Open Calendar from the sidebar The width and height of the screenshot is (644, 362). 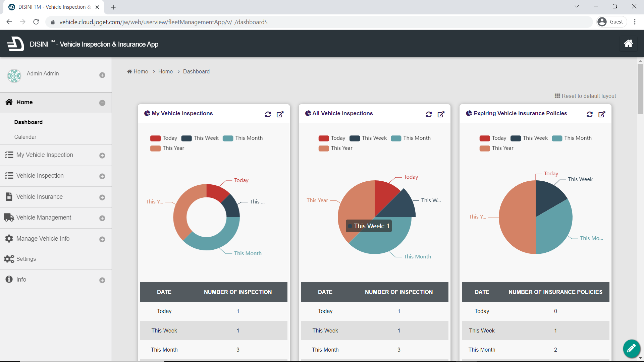click(x=25, y=137)
